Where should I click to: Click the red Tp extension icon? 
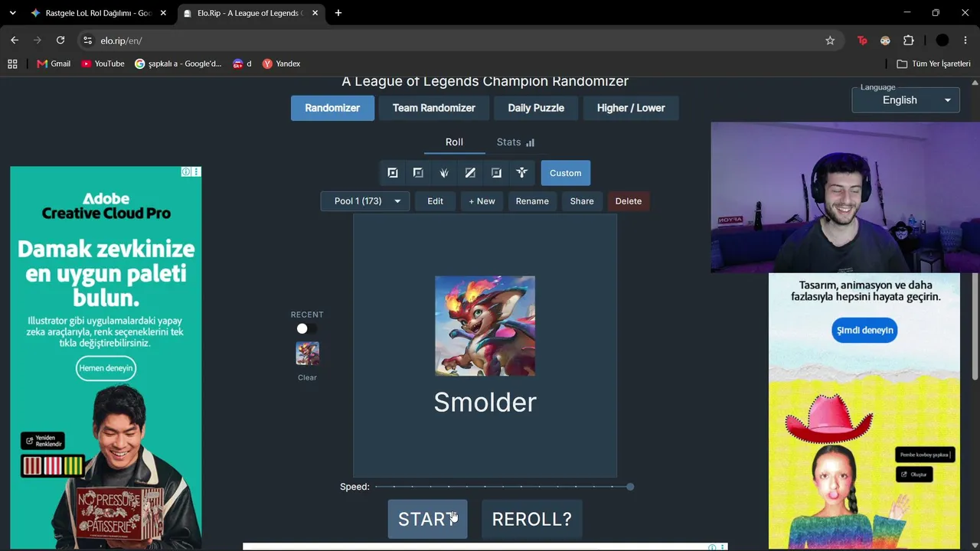pyautogui.click(x=862, y=41)
